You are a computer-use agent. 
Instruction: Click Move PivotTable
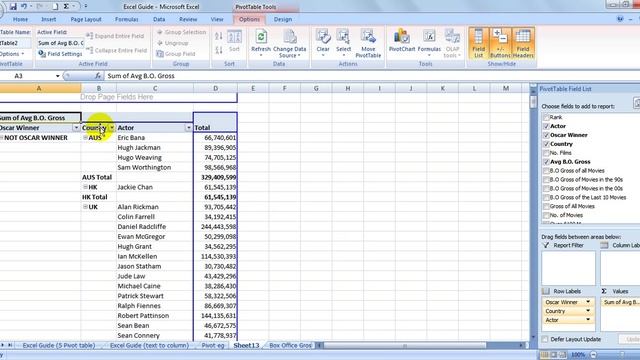(x=368, y=43)
